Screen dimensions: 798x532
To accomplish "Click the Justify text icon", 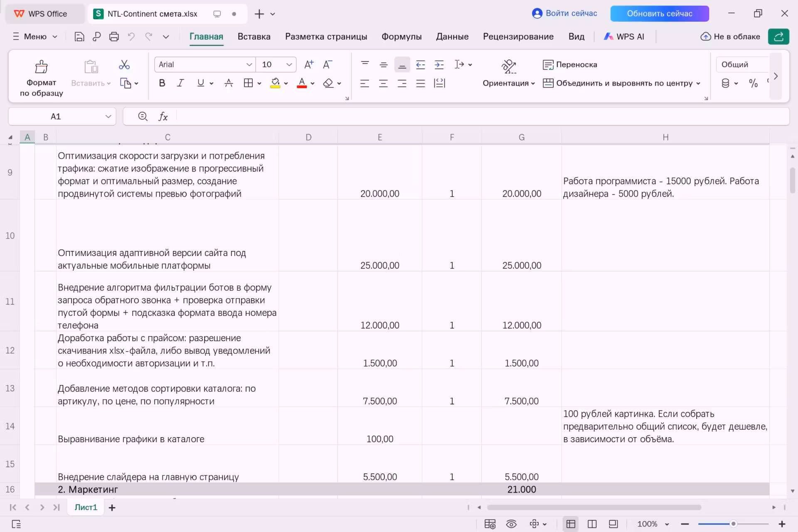I will (421, 83).
